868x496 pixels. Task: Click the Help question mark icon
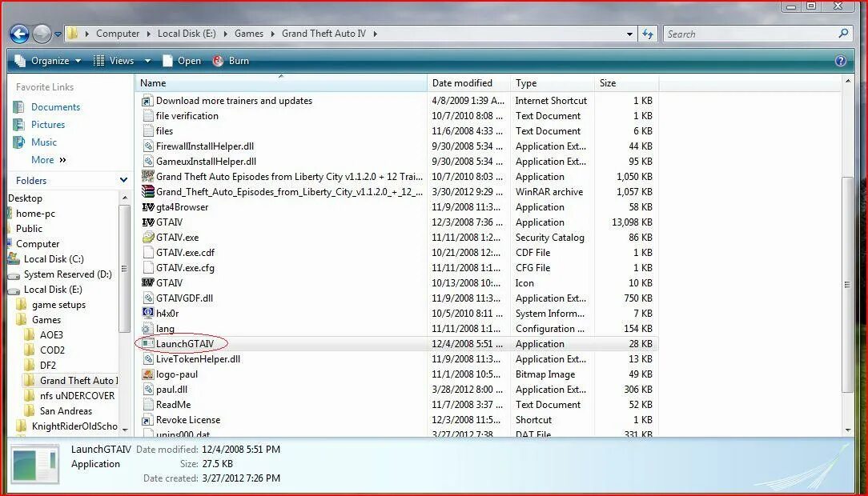(x=840, y=61)
